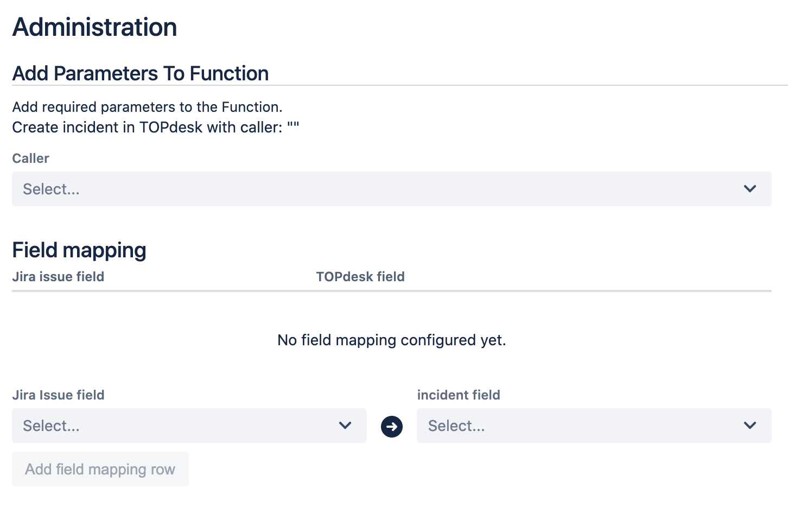Click the Field mapping section heading
Screen dimensions: 788x532
[x=79, y=250]
